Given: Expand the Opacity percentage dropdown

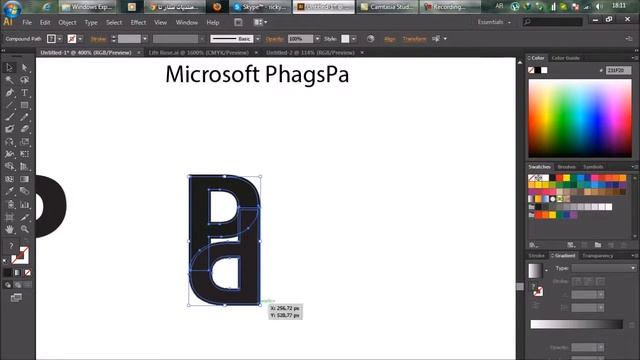Looking at the screenshot, I should coord(317,39).
